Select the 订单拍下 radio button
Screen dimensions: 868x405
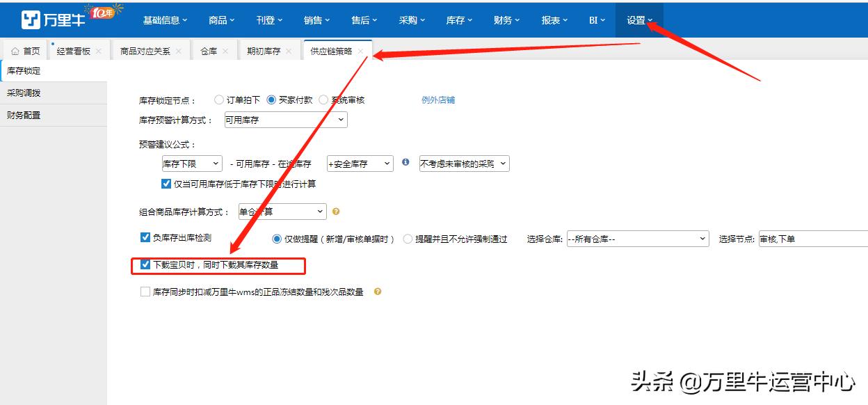click(219, 100)
